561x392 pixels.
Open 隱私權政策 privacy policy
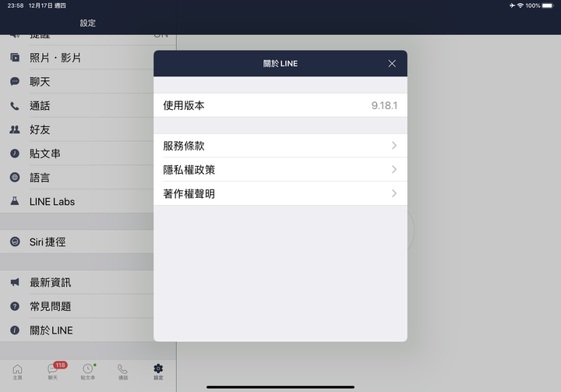[280, 170]
